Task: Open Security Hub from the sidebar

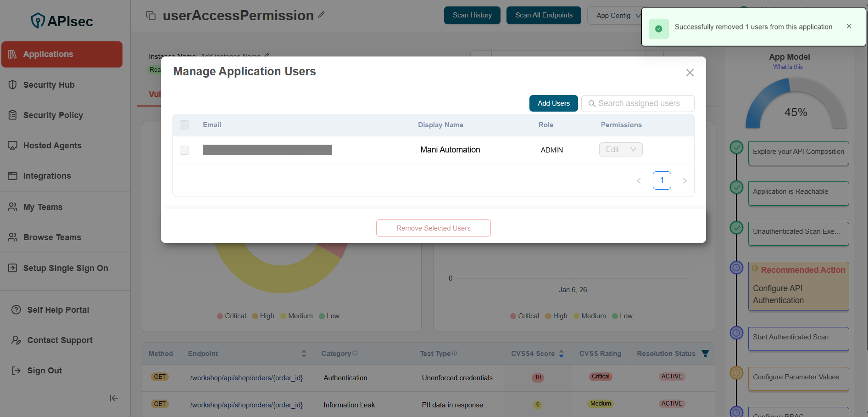Action: 49,85
